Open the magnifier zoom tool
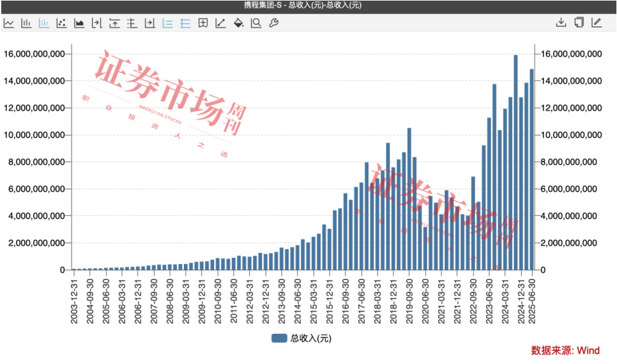The height and width of the screenshot is (364, 617). [x=256, y=23]
